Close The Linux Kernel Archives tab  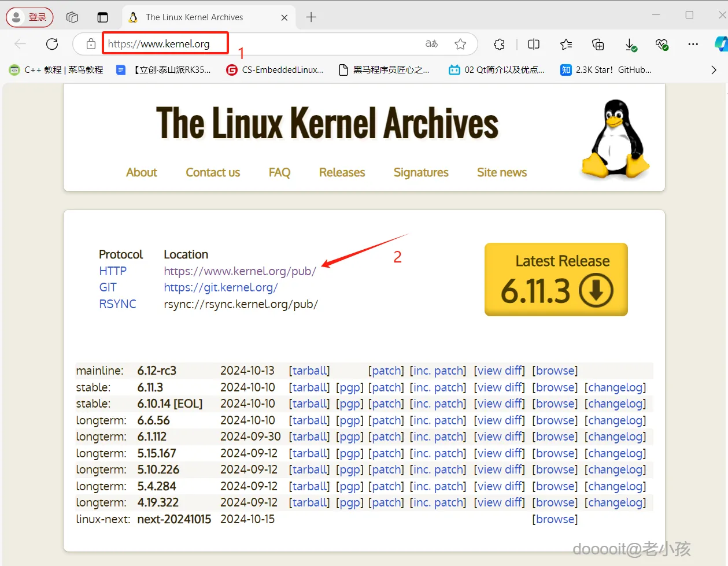coord(284,17)
